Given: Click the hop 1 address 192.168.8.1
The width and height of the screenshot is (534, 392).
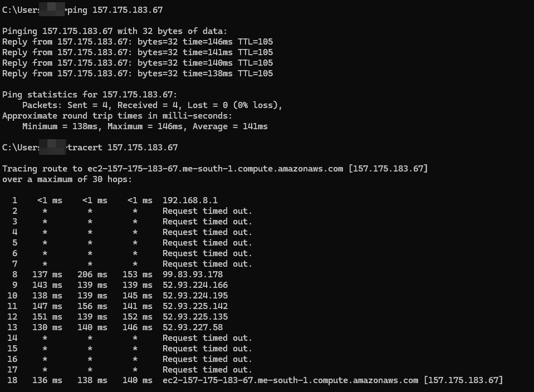Looking at the screenshot, I should 190,200.
